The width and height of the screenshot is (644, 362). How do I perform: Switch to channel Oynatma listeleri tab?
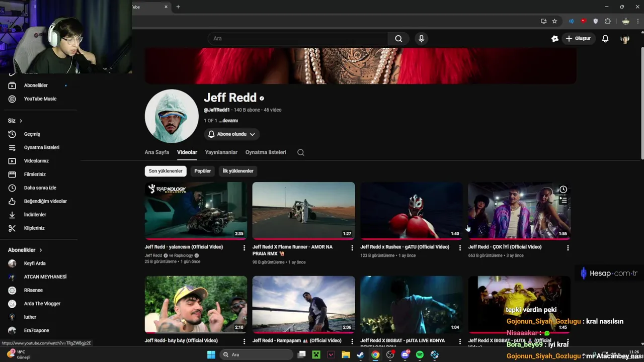pyautogui.click(x=266, y=152)
